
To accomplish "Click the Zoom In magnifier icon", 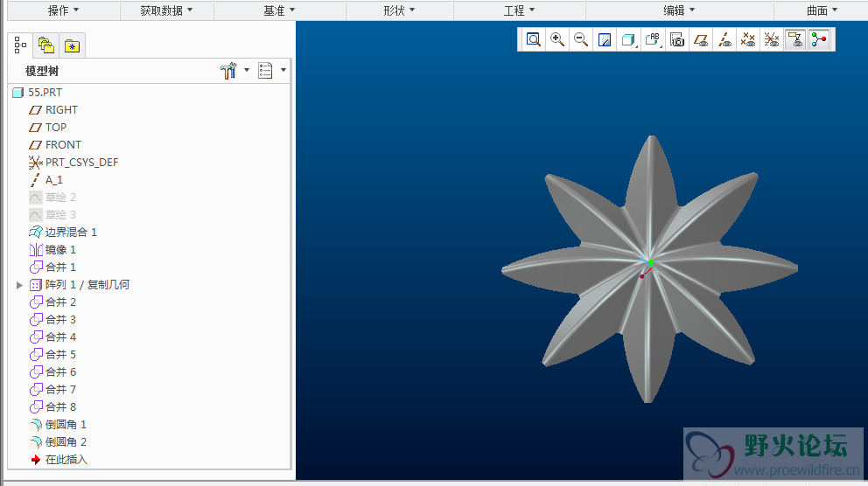I will click(x=556, y=39).
